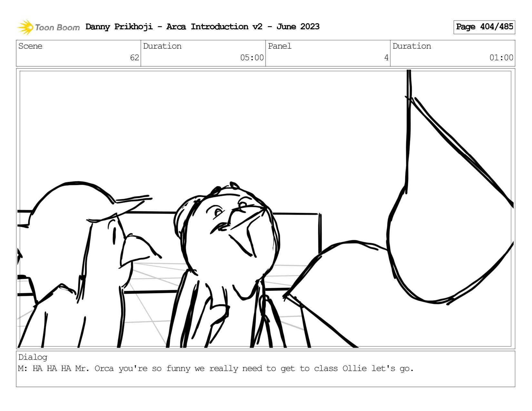Click the 'Page 404/485' box
Screen dimensions: 532x411
coord(484,27)
